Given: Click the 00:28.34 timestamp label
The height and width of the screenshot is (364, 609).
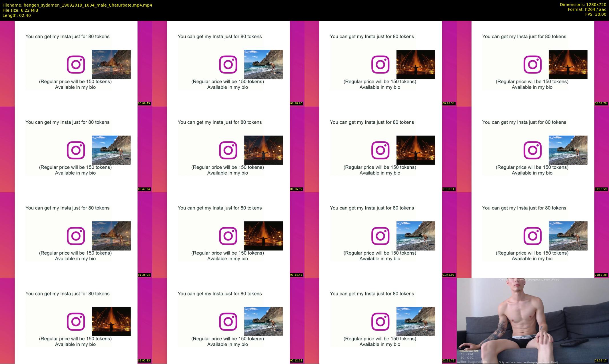Looking at the screenshot, I should (x=448, y=103).
